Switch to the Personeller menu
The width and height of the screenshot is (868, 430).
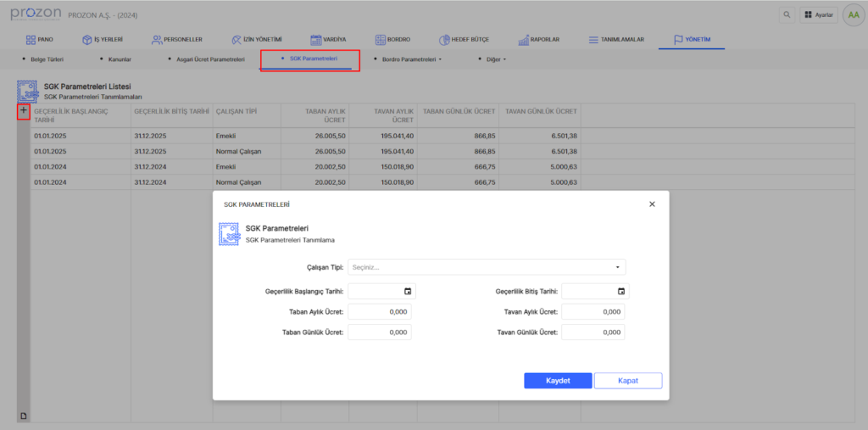pos(176,40)
